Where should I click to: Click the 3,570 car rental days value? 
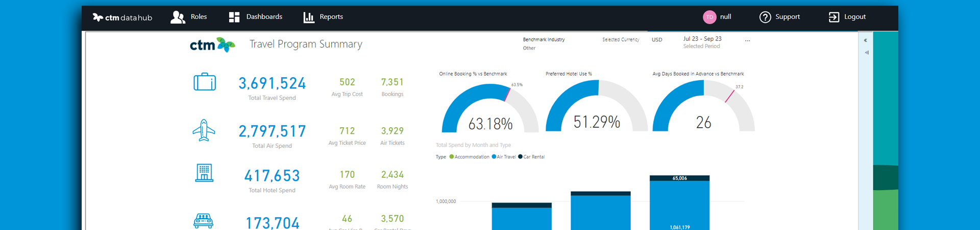392,219
